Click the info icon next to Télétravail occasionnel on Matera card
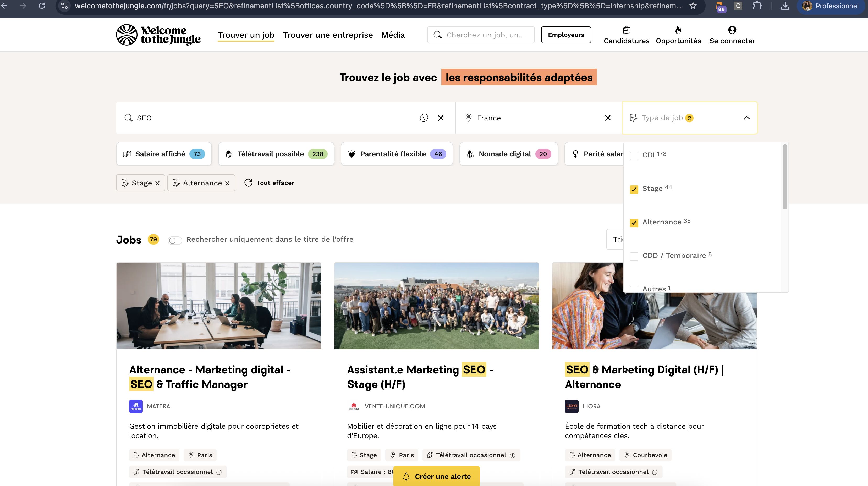Viewport: 868px width, 486px height. click(220, 472)
